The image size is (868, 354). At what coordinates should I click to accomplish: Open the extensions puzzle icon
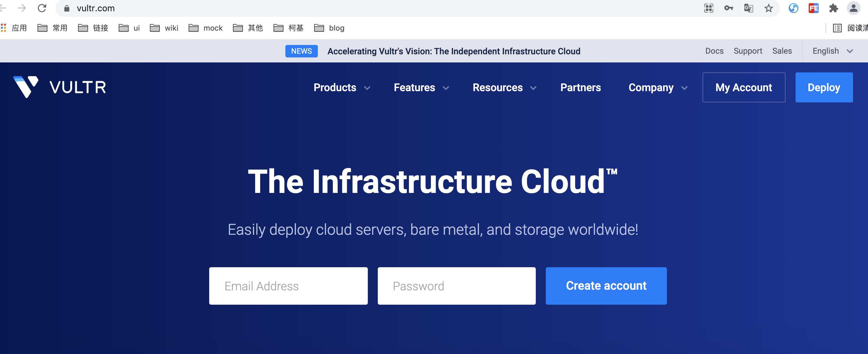[833, 8]
